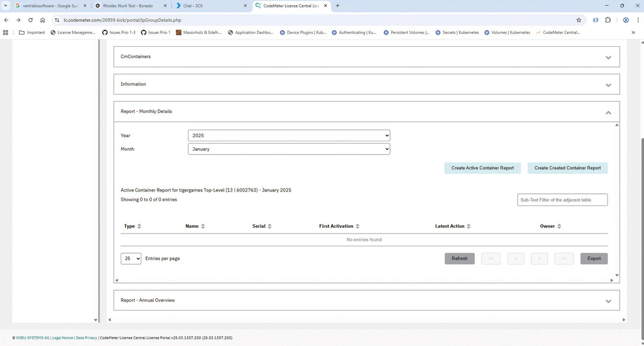
Task: Click sort arrows on Type column
Action: click(140, 226)
